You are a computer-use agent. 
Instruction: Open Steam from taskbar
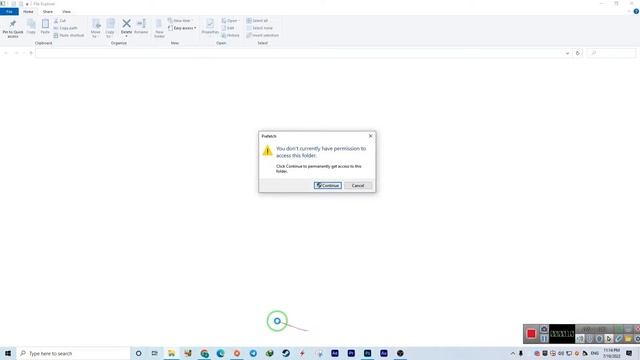pyautogui.click(x=286, y=353)
